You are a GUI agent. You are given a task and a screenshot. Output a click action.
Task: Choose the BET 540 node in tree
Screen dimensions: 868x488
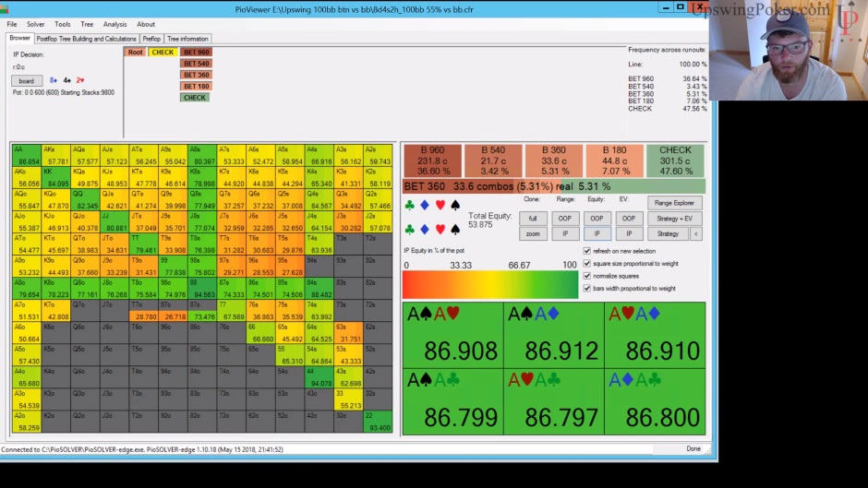point(196,64)
